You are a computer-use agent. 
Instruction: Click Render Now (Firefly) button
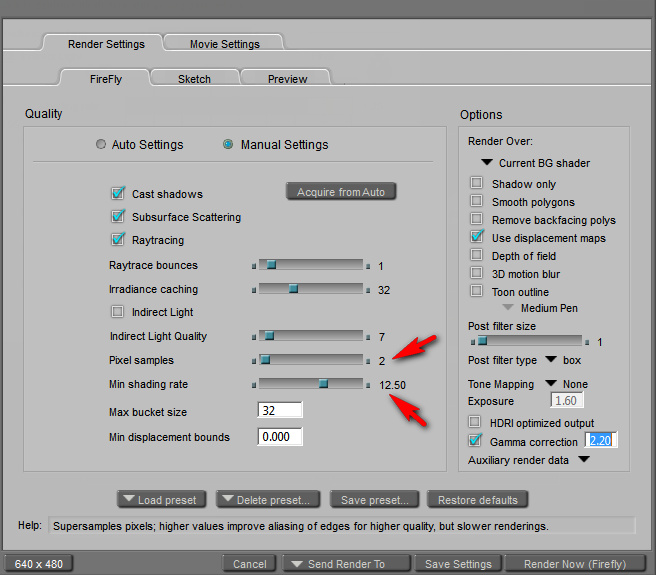tap(575, 564)
